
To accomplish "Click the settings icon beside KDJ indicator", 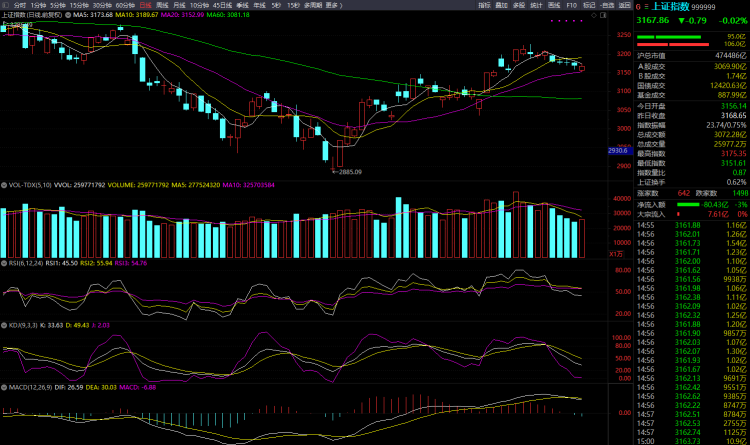I will [x=4, y=325].
